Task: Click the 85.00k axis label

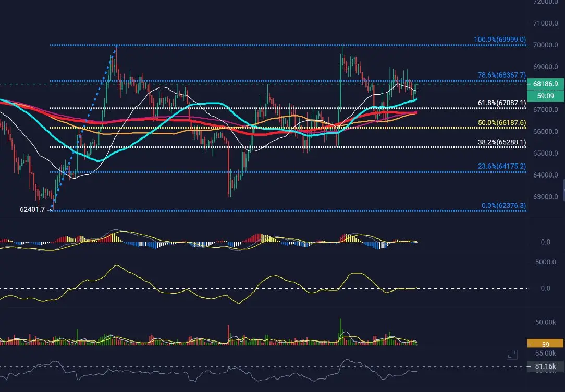Action: pos(545,353)
